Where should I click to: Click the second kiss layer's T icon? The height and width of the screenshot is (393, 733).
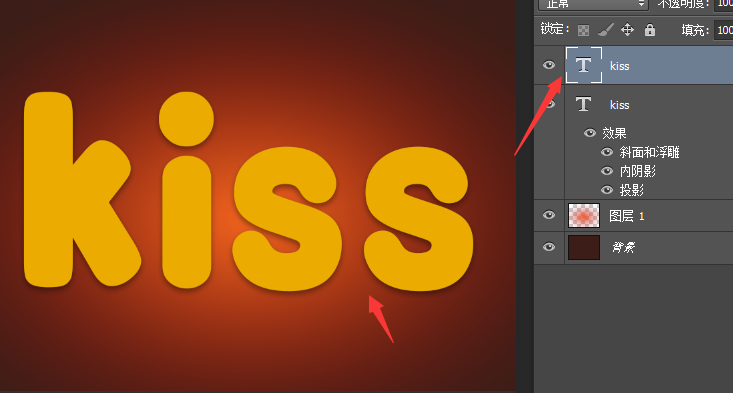point(583,104)
